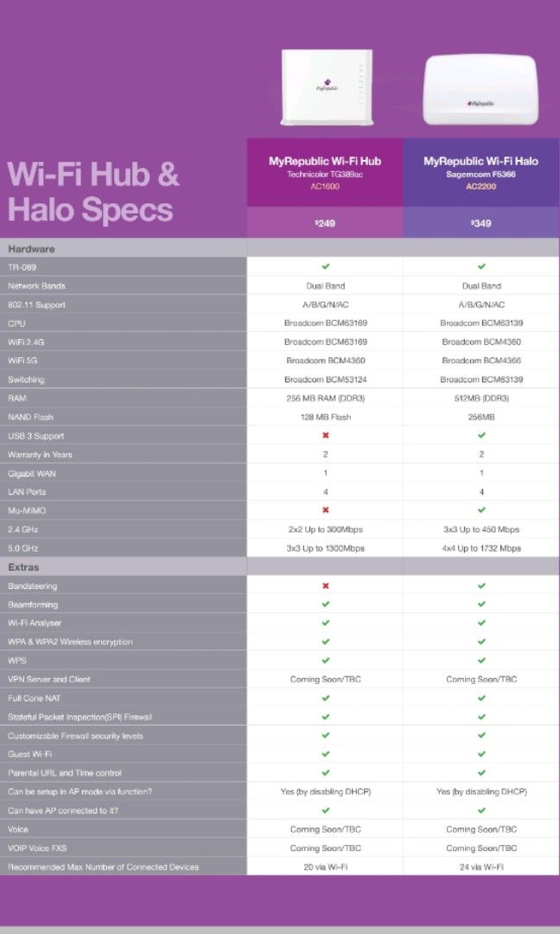Click Wi-Fi Hub's WPS green checkmark
560x934 pixels.
coord(325,661)
